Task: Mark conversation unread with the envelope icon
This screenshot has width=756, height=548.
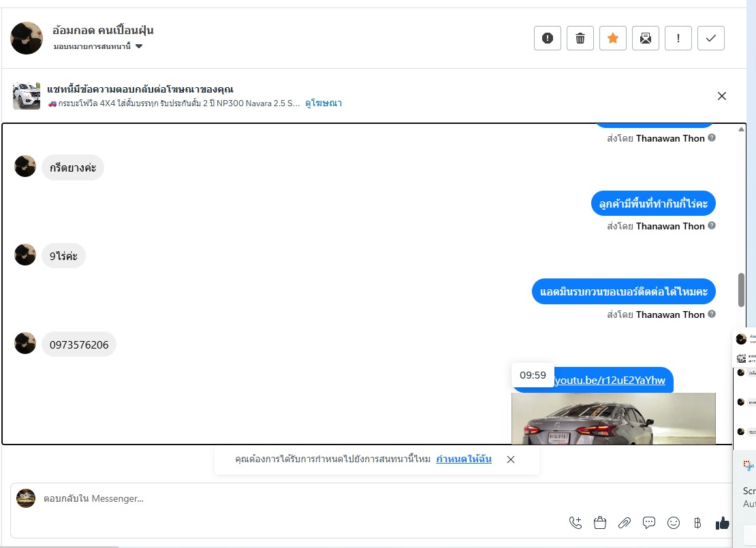Action: pos(646,38)
